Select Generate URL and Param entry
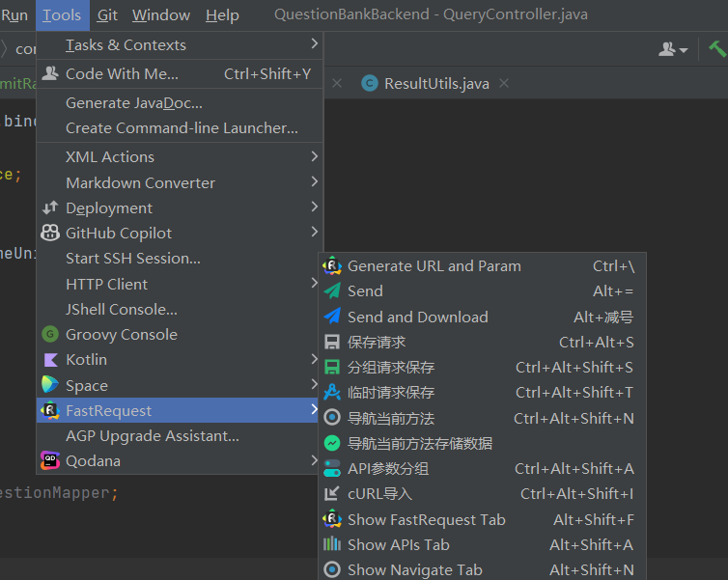Screen dimensions: 728x580 (482, 265)
